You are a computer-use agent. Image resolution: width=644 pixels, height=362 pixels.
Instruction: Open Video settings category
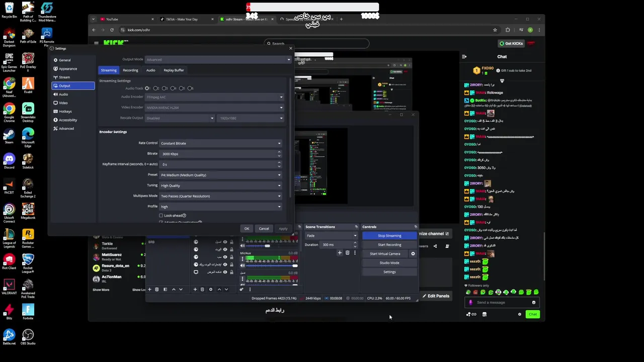[x=73, y=103]
